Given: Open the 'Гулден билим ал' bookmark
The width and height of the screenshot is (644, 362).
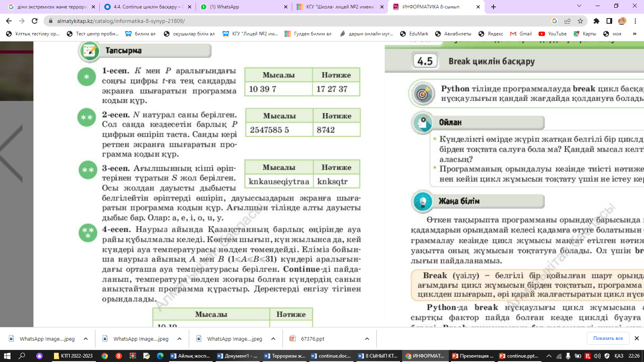Looking at the screenshot, I should click(308, 34).
